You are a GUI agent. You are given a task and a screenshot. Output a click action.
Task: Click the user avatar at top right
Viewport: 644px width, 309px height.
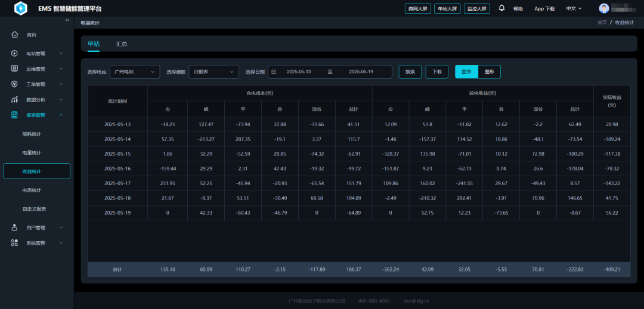point(603,8)
